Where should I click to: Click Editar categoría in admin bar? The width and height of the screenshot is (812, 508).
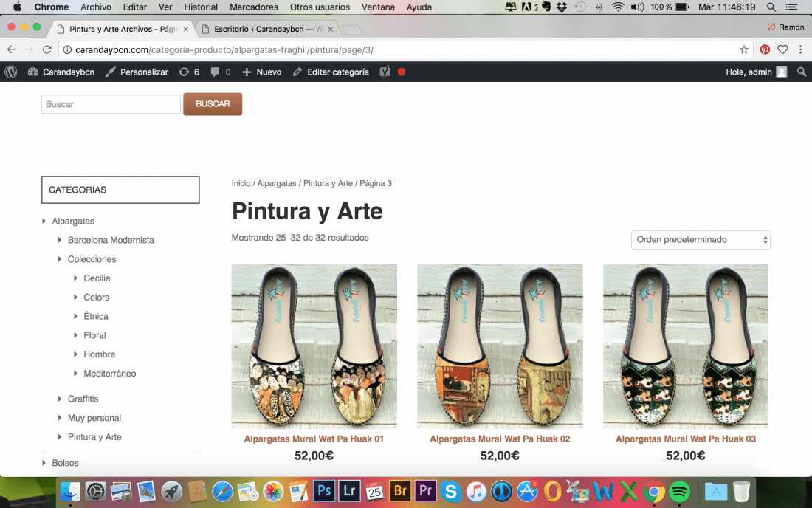[331, 72]
